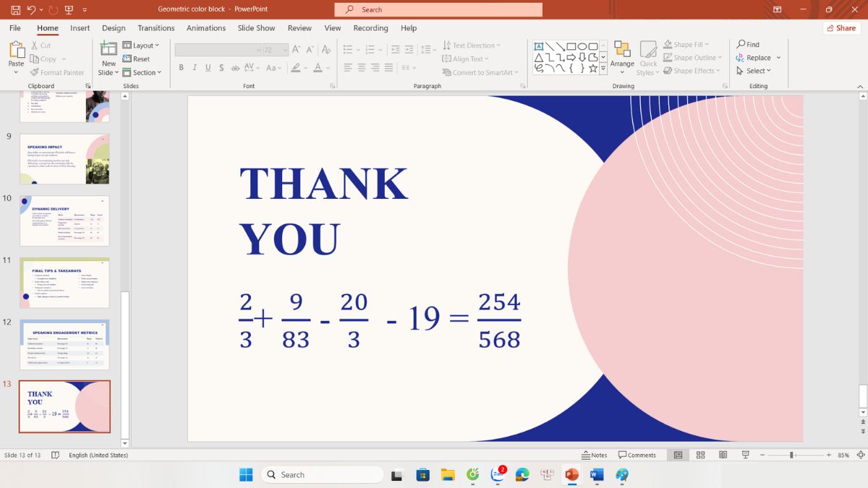Switch to the Design tab

point(114,28)
